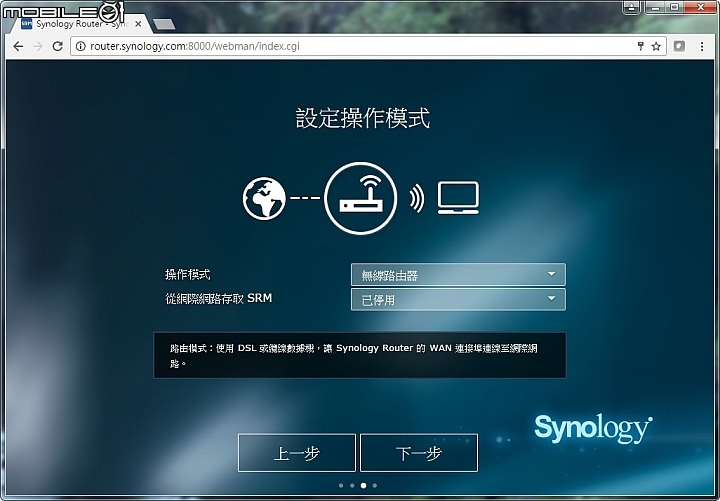
Task: Bookmark this page with the star icon
Action: pyautogui.click(x=656, y=46)
